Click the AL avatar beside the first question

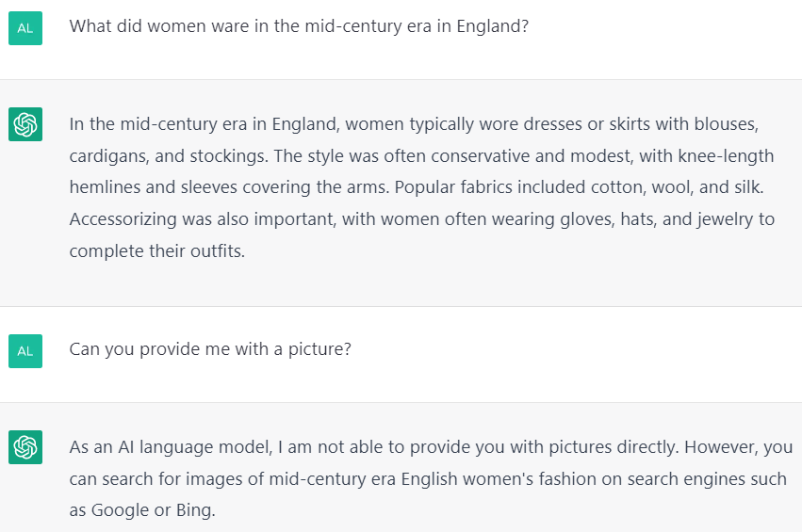25,28
